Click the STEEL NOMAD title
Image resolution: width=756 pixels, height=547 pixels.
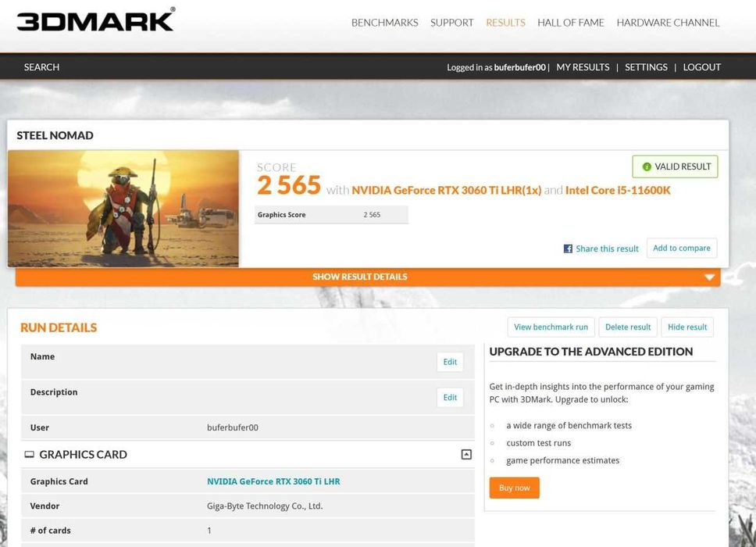coord(55,135)
